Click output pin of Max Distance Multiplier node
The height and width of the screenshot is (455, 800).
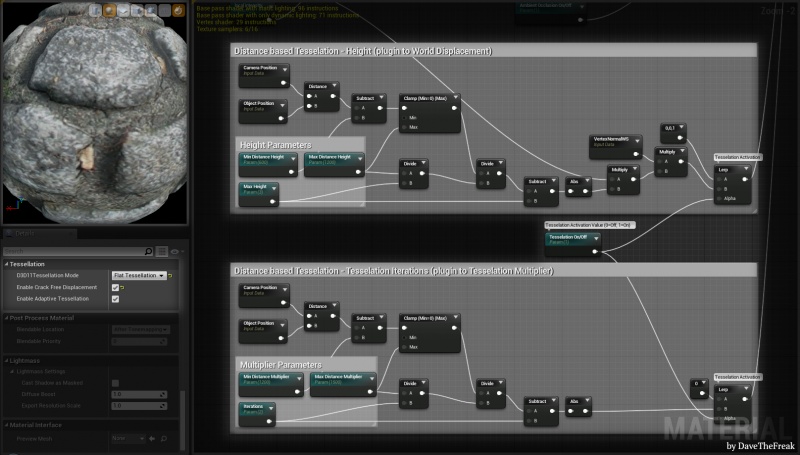[370, 392]
